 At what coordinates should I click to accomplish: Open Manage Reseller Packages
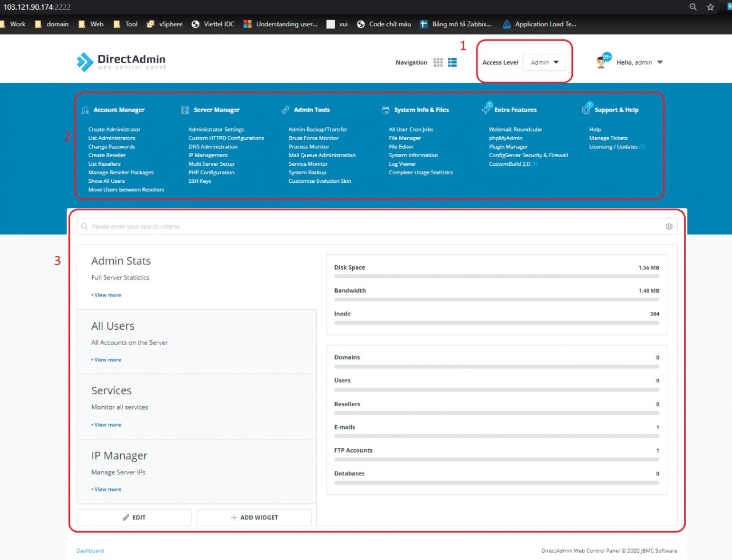point(121,173)
